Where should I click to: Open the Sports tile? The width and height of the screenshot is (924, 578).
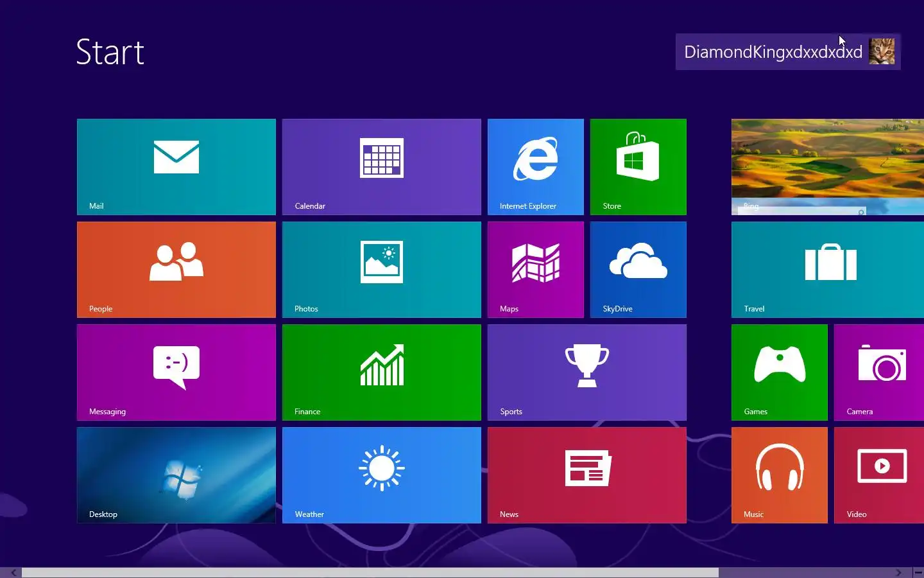[587, 372]
